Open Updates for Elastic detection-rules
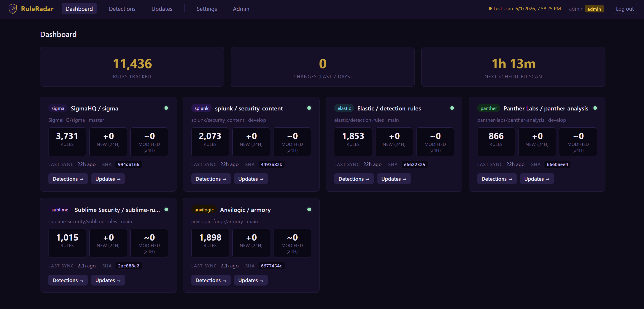Screen dimensions: 644x309 coord(394,179)
